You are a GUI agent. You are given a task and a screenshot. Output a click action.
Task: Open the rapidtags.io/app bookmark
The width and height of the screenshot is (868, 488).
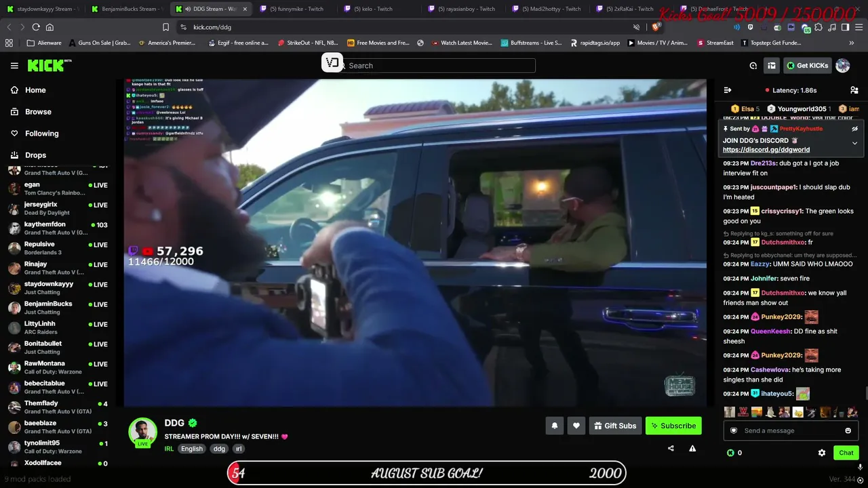click(x=595, y=43)
